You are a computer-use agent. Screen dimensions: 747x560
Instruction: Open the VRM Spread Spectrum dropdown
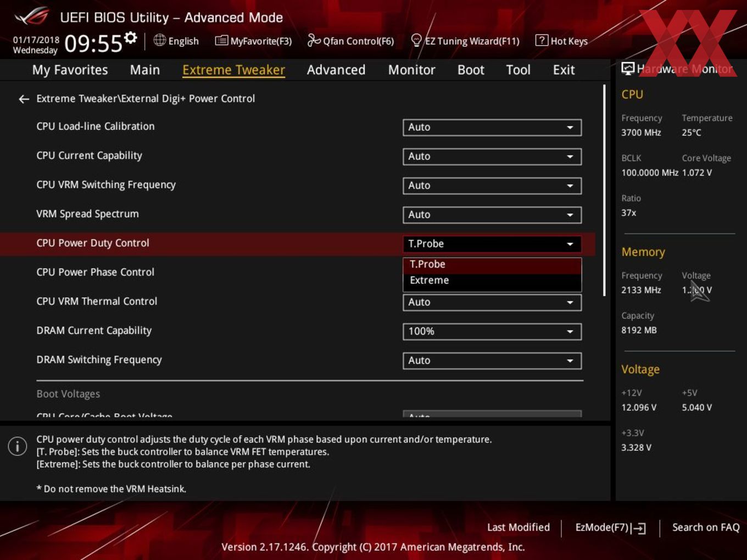pyautogui.click(x=492, y=215)
